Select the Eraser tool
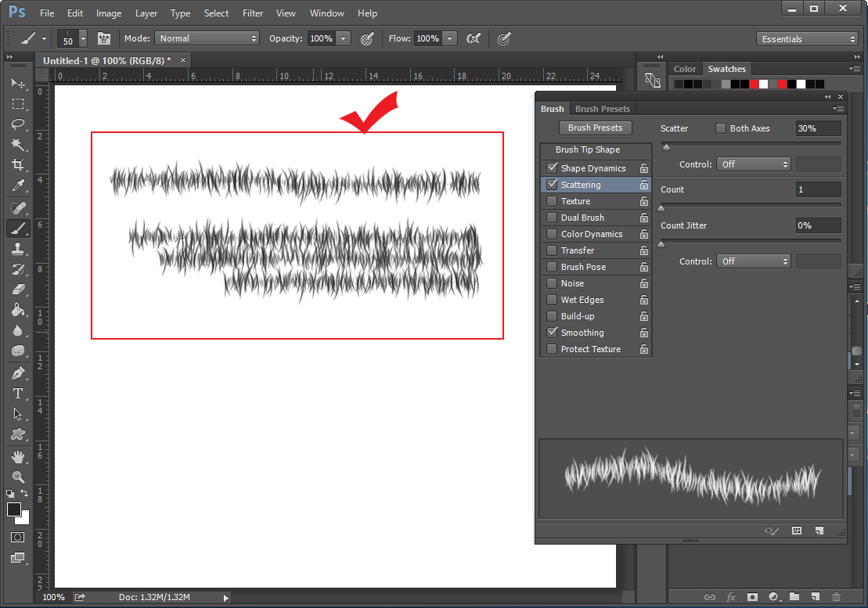The height and width of the screenshot is (608, 868). pos(18,290)
